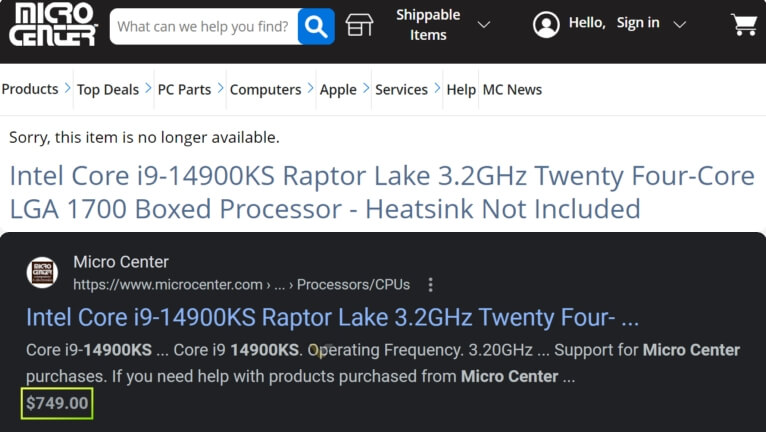
Task: Click the store location icon
Action: point(359,25)
